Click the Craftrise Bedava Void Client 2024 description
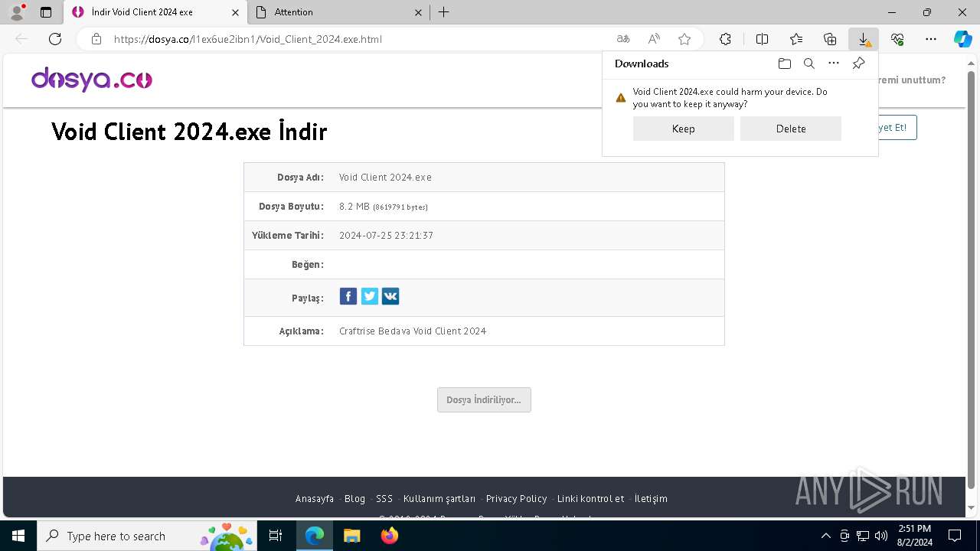The image size is (980, 551). point(413,331)
